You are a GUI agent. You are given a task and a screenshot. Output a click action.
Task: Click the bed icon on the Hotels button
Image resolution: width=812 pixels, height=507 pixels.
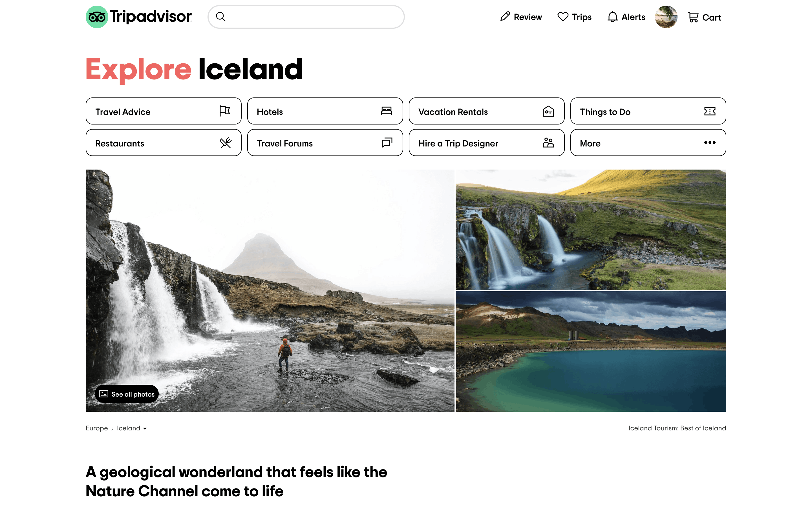pos(387,111)
